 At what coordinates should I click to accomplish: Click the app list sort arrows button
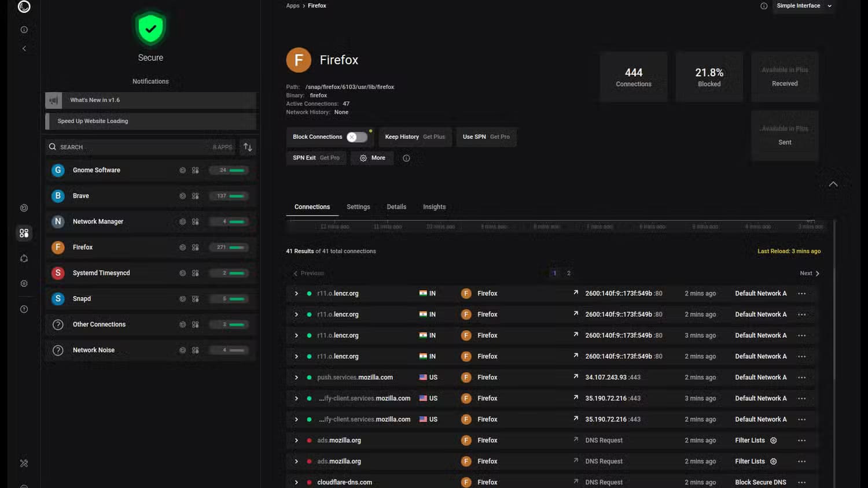(248, 147)
